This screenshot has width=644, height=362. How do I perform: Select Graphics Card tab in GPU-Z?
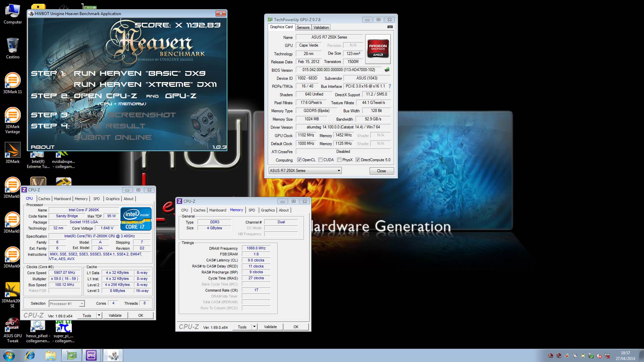click(281, 27)
